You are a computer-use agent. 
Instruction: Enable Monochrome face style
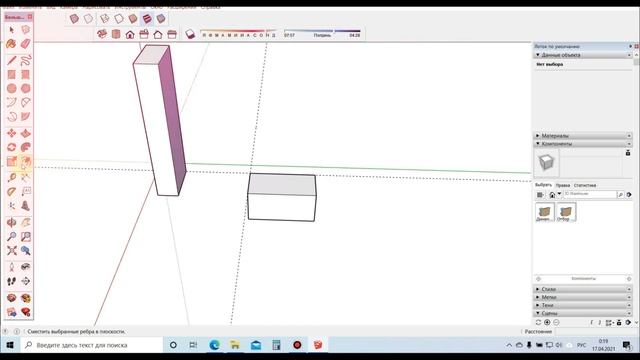[161, 19]
